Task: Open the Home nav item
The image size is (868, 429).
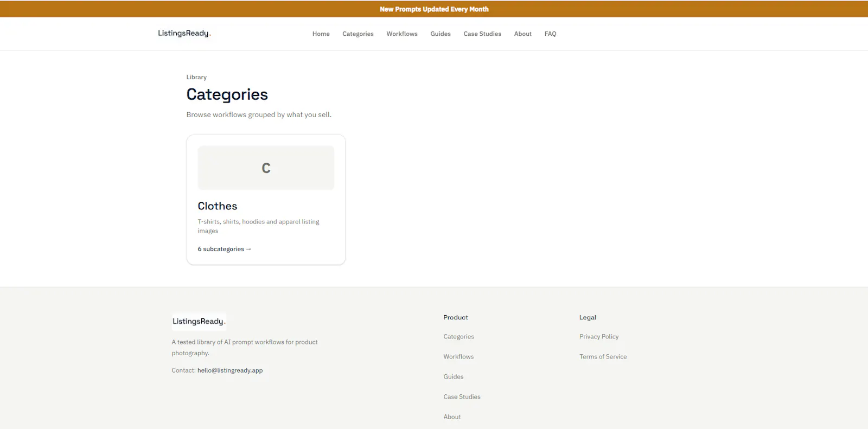Action: tap(321, 34)
